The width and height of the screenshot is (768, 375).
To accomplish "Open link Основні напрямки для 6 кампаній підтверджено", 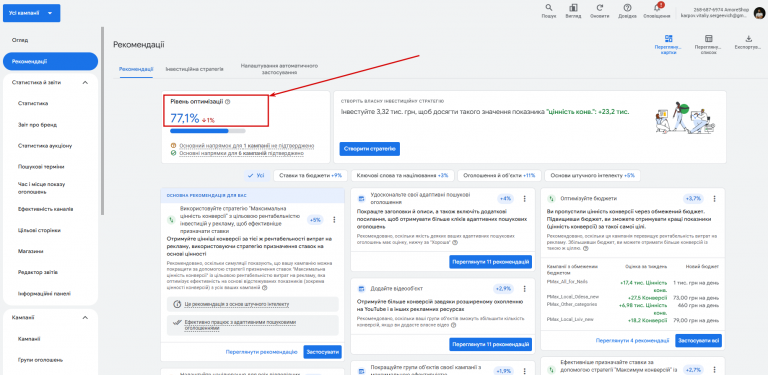I will pos(241,153).
